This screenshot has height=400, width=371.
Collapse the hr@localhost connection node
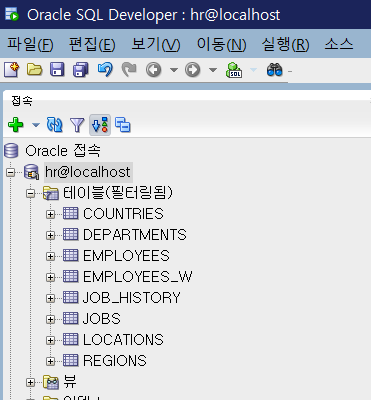pyautogui.click(x=11, y=172)
